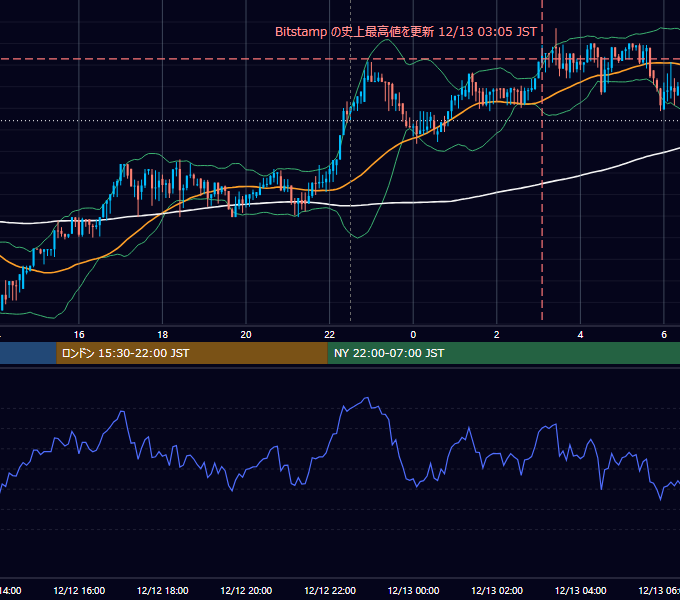Click the '12/12 20:00' date label
The width and height of the screenshot is (680, 600).
pos(246,590)
